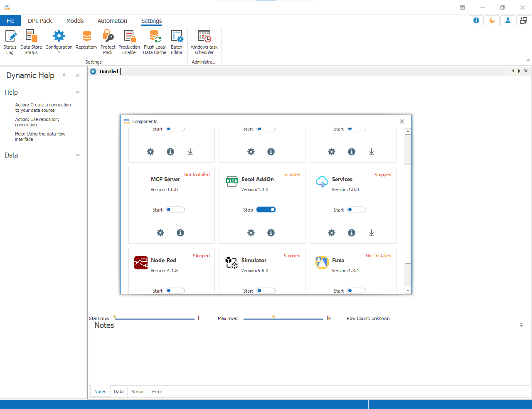Image resolution: width=532 pixels, height=409 pixels.
Task: Click the Max rows slider
Action: pyautogui.click(x=283, y=318)
